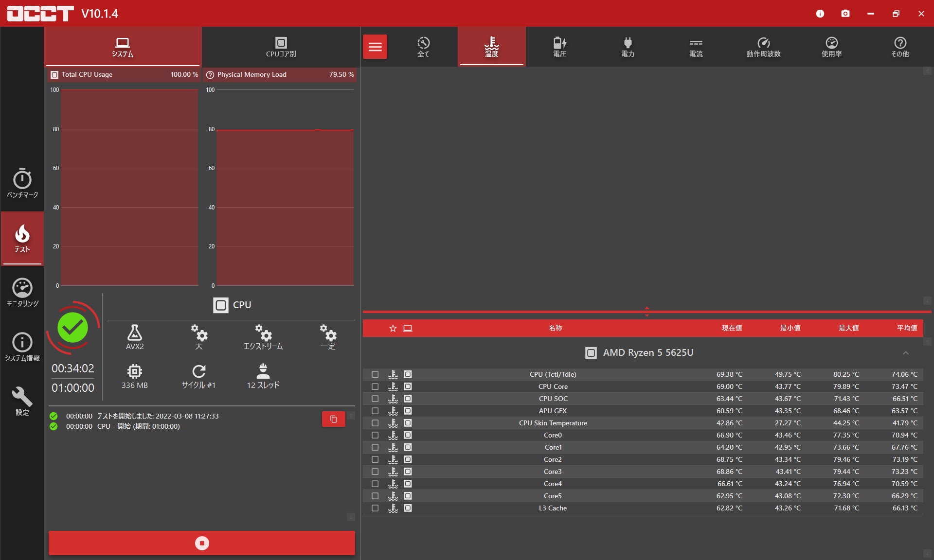This screenshot has height=560, width=934.
Task: Click the favorites star column header
Action: click(393, 328)
